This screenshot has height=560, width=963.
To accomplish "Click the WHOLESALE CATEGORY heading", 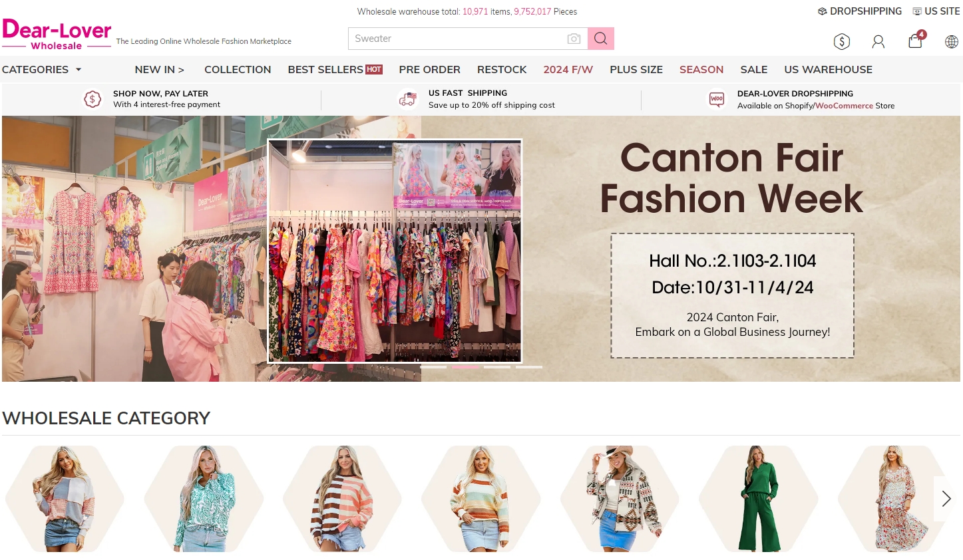I will click(106, 418).
